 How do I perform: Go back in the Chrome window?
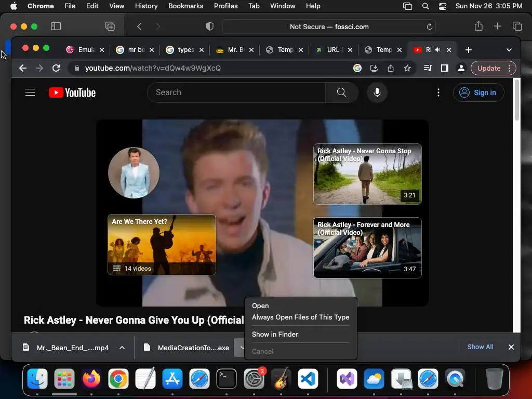click(23, 68)
